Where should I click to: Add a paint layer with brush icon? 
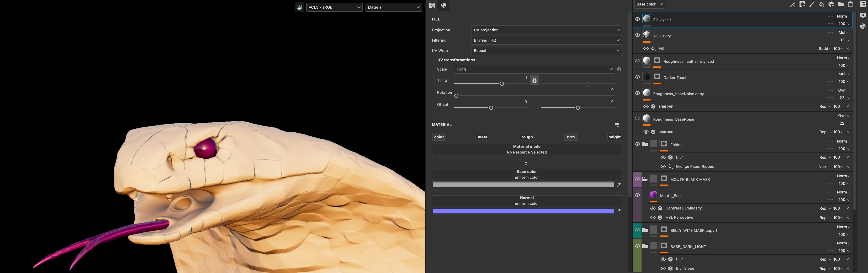click(x=812, y=4)
